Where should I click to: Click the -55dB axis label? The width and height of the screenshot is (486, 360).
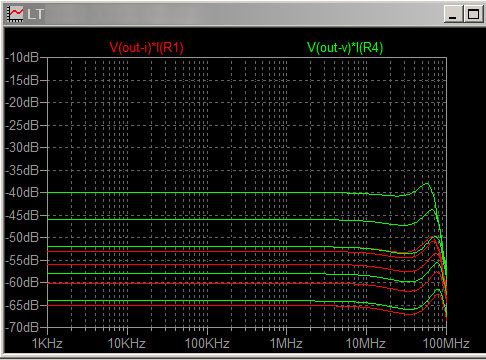[22, 260]
